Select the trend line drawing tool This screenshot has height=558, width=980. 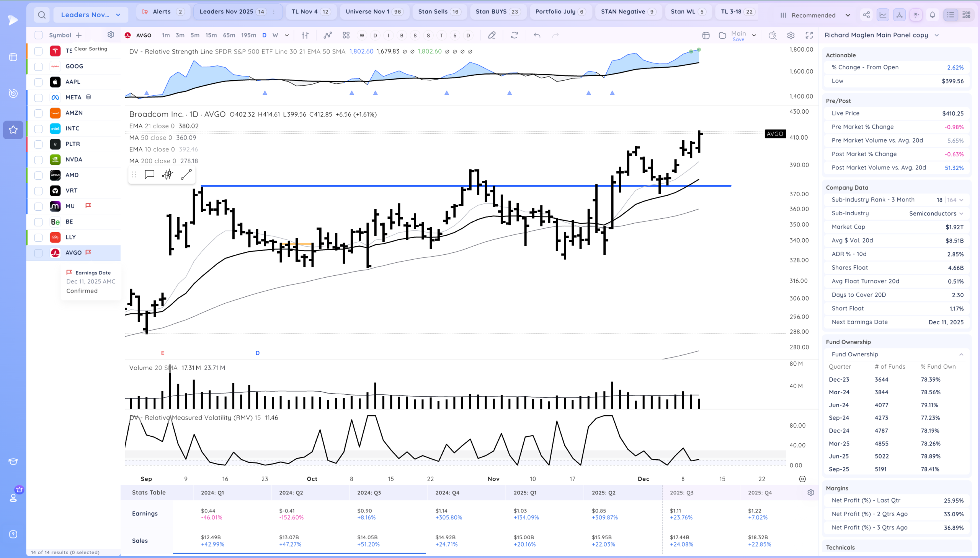pos(186,175)
